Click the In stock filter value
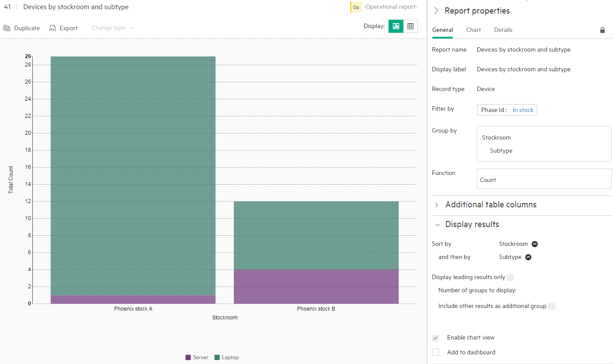 pos(523,110)
